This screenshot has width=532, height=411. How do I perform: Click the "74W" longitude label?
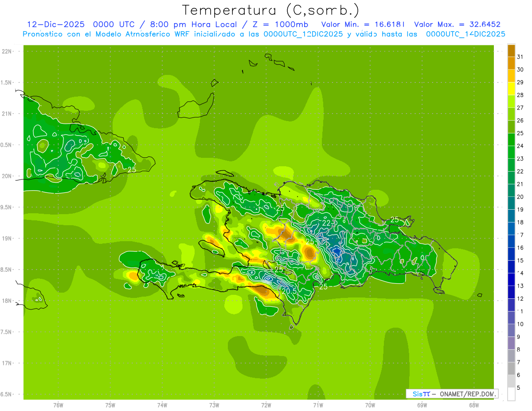pos(162,405)
